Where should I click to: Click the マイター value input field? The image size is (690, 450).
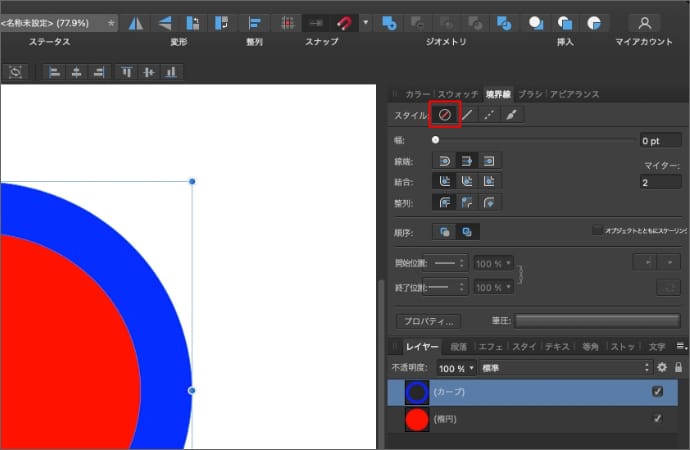coord(660,182)
